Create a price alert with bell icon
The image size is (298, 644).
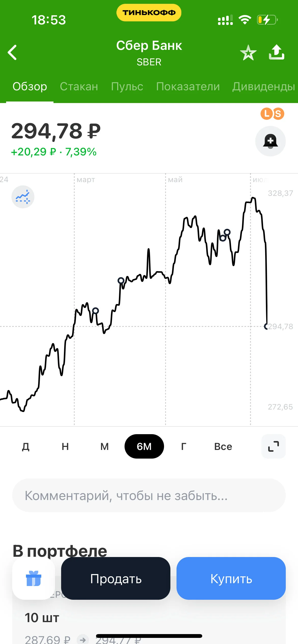270,141
